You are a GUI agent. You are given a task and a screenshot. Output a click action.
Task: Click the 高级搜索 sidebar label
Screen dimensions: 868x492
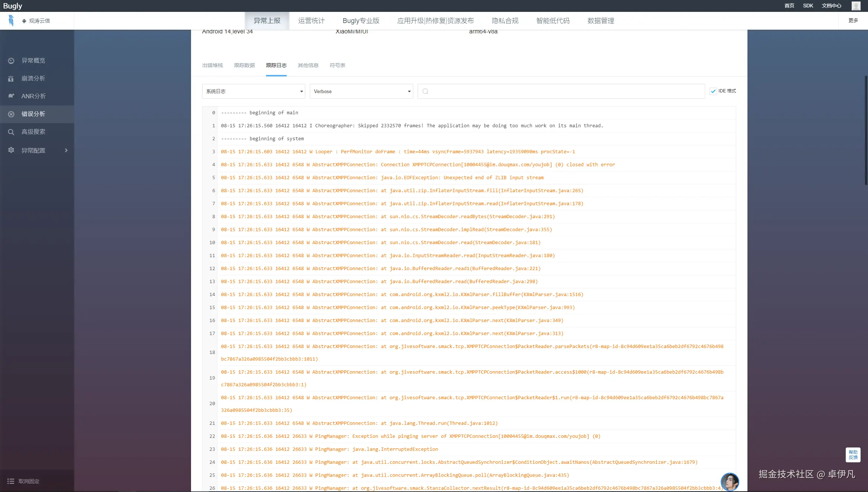click(33, 132)
